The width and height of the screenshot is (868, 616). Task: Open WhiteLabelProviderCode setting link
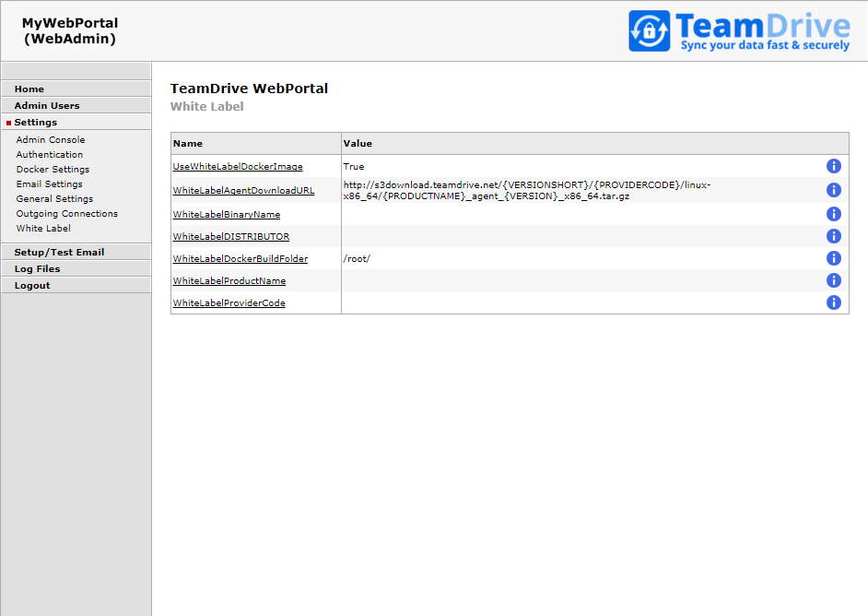229,303
